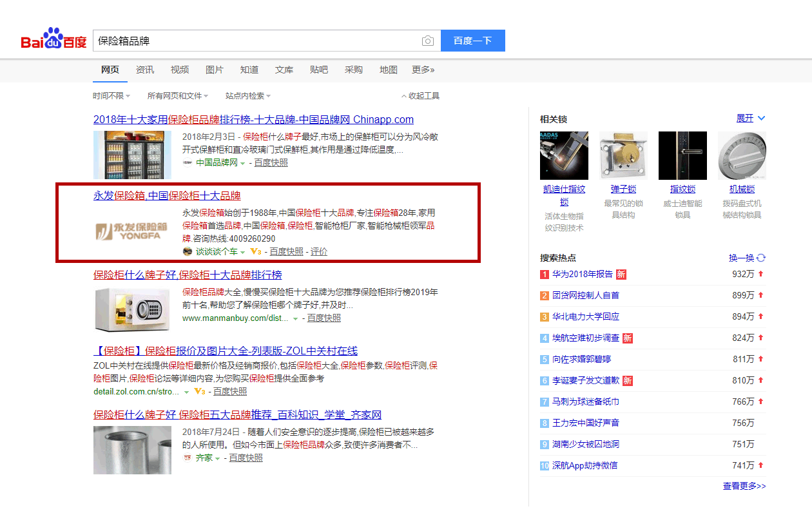Open hot search 华北电力大学回应
The image size is (812, 513).
(x=585, y=316)
